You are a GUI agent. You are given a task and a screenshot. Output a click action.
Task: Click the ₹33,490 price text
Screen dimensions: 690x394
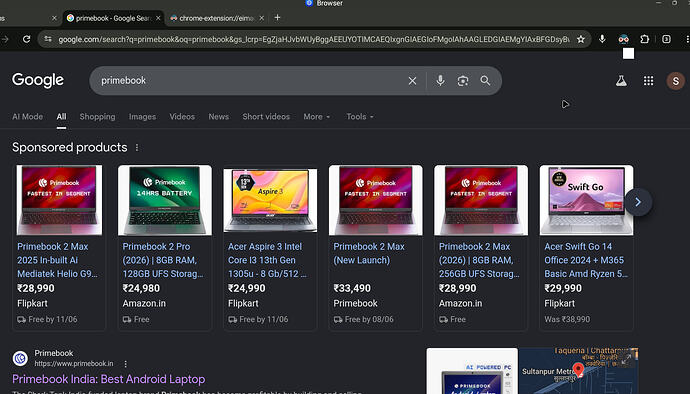(352, 288)
